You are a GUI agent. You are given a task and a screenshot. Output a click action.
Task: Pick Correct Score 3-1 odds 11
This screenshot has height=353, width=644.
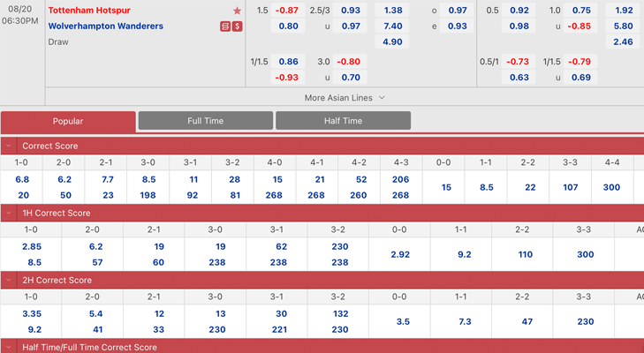pos(193,179)
